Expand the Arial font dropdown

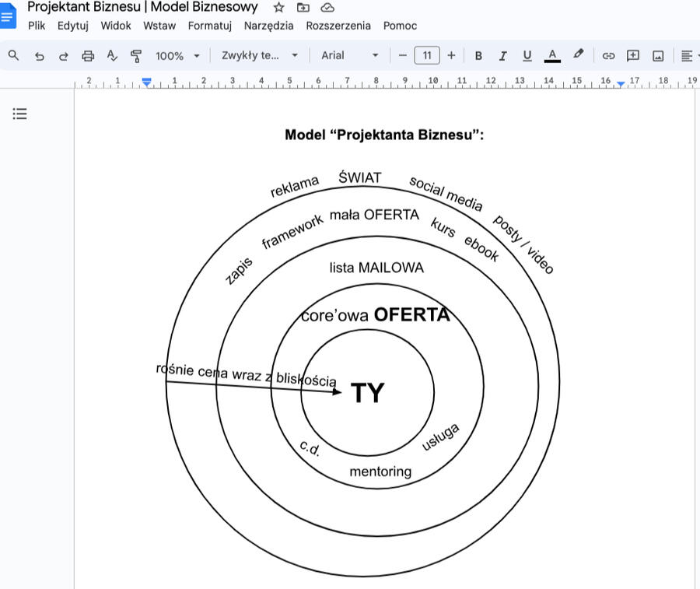pyautogui.click(x=349, y=56)
